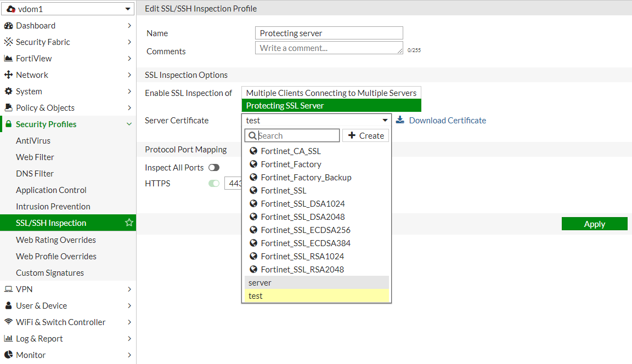Expand the Policy & Objects menu

coord(68,108)
